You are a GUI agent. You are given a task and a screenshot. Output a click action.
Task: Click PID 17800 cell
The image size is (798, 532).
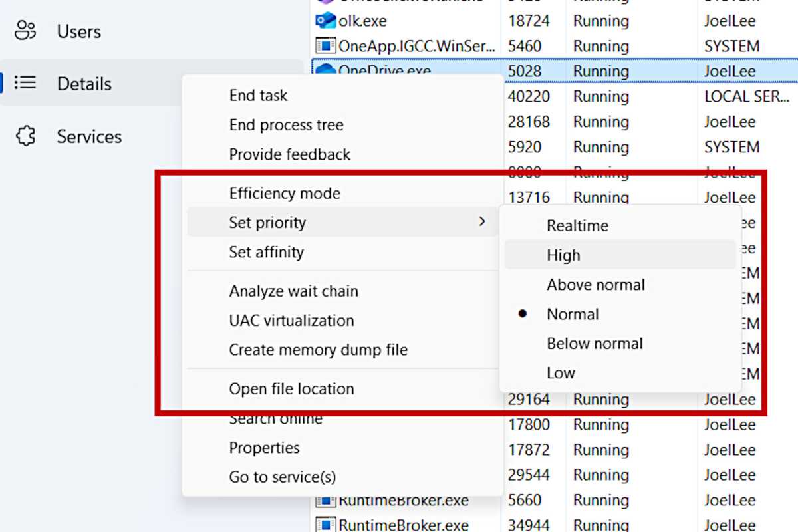[529, 424]
